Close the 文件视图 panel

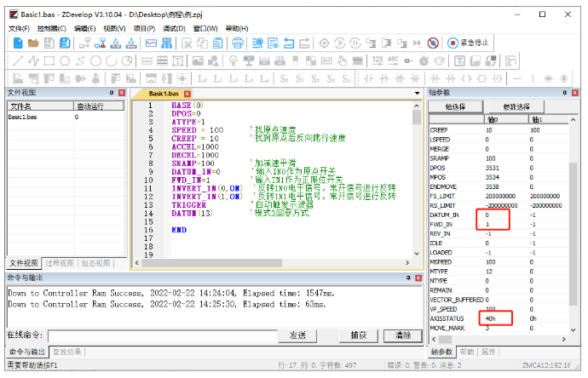tap(122, 93)
